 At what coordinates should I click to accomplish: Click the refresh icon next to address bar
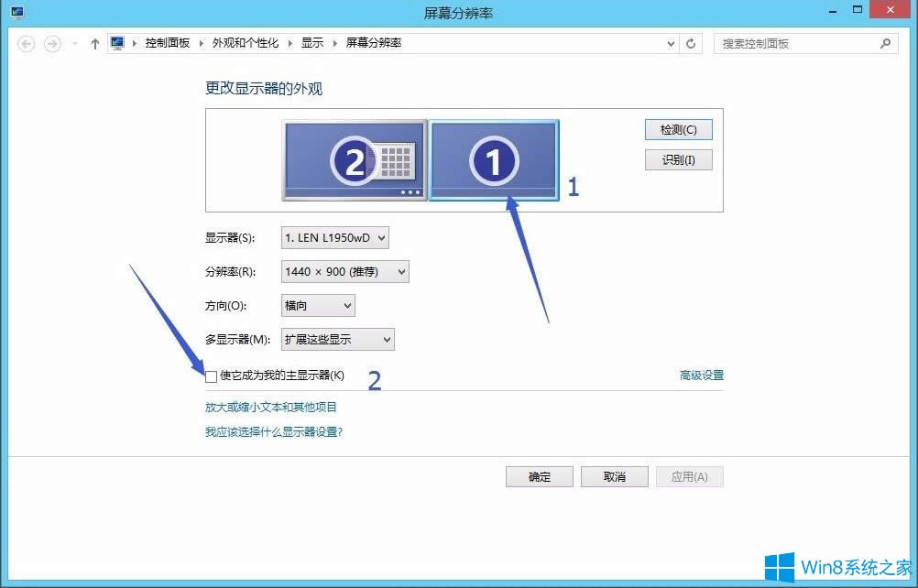(691, 43)
